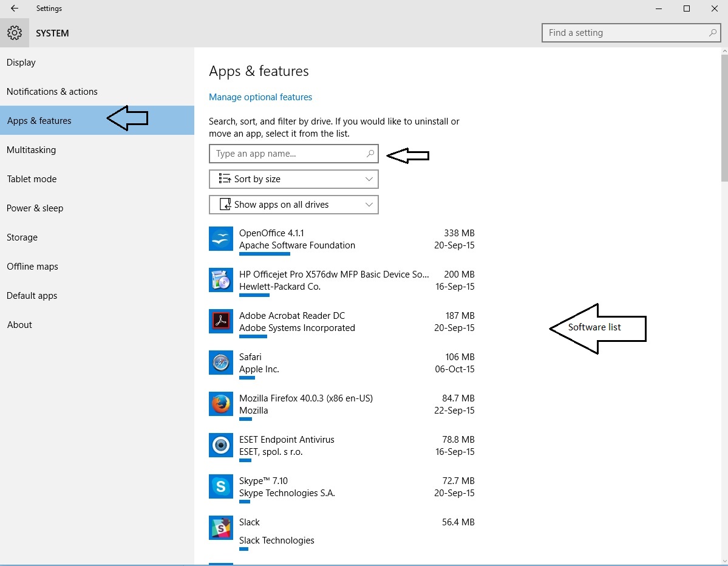Image resolution: width=728 pixels, height=566 pixels.
Task: Click the Apps & features page heading
Action: pyautogui.click(x=259, y=71)
